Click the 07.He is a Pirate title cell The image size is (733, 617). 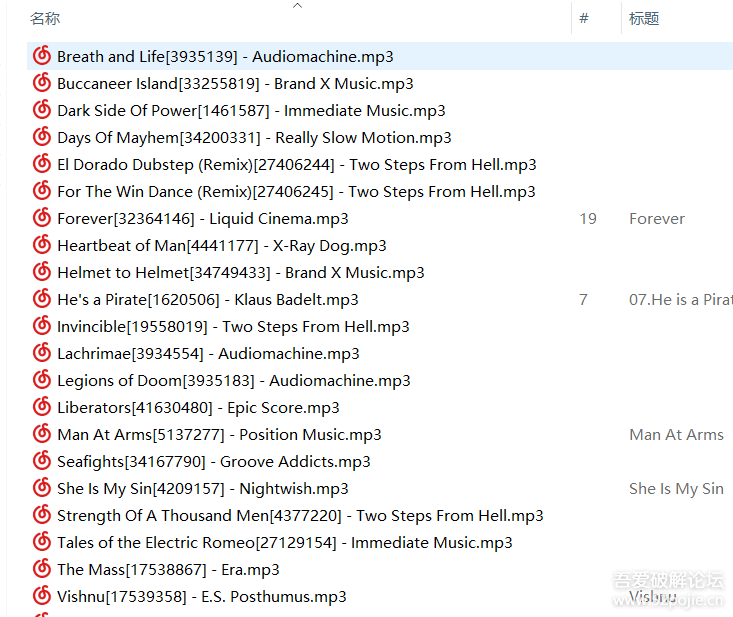point(681,300)
